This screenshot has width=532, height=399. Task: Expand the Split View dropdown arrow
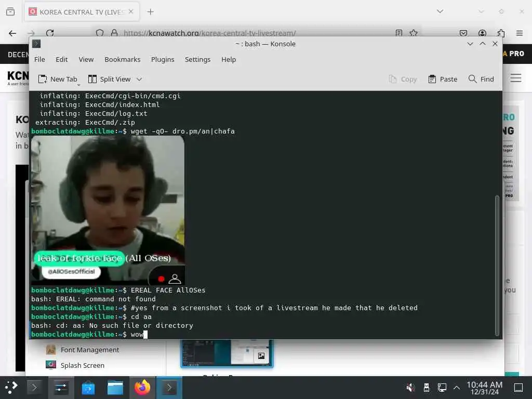pos(139,79)
